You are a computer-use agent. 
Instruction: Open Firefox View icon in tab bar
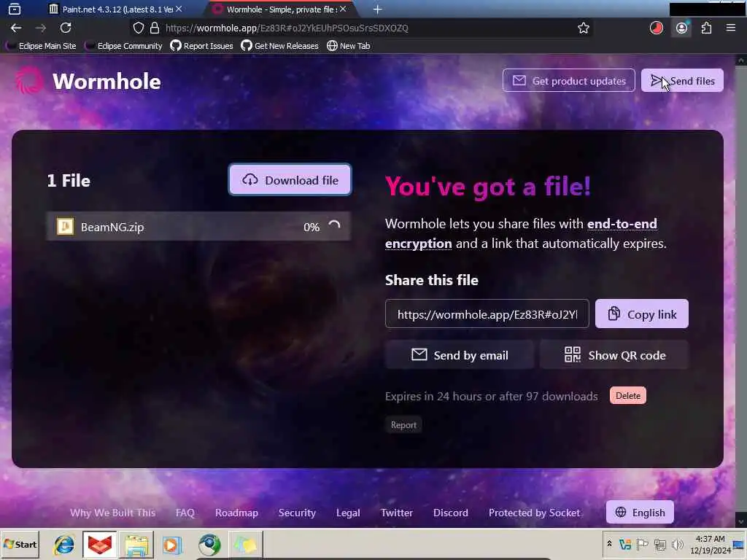click(15, 9)
